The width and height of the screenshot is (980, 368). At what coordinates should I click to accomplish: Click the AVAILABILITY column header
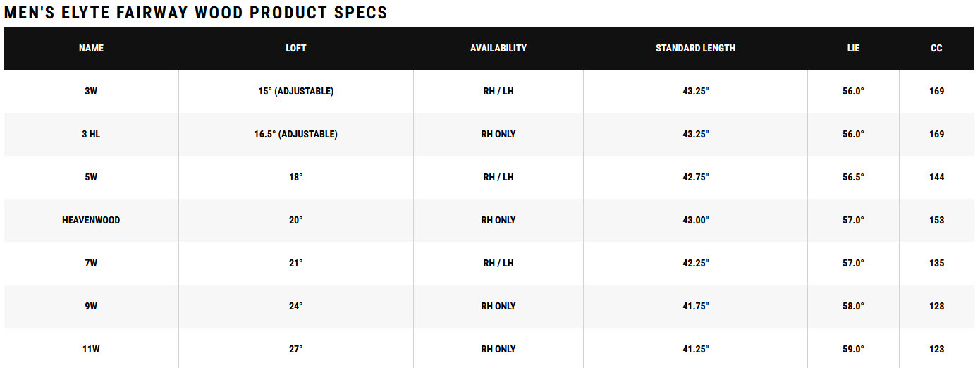(x=498, y=49)
